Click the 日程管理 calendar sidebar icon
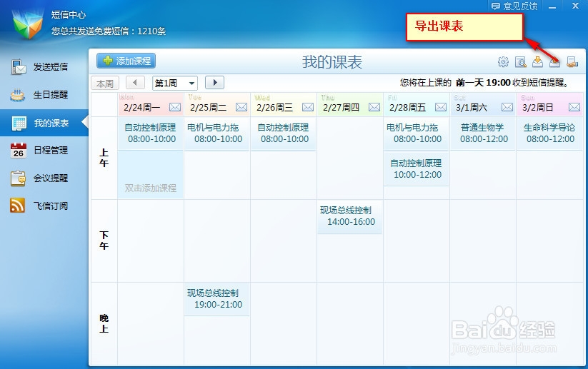Screen dimensions: 588x369 point(18,150)
